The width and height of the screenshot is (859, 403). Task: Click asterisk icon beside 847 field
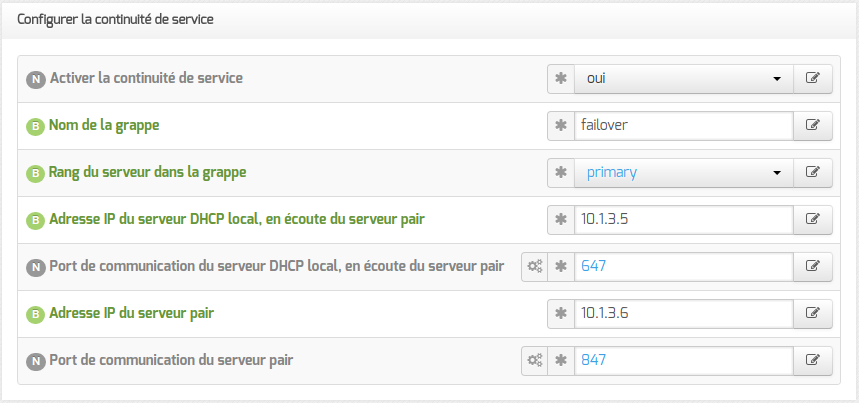point(561,361)
